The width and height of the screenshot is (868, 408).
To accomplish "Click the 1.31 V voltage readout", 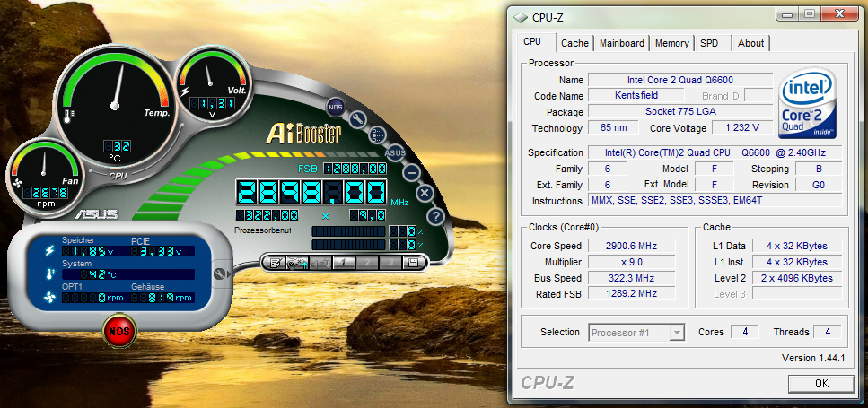I will [x=212, y=103].
